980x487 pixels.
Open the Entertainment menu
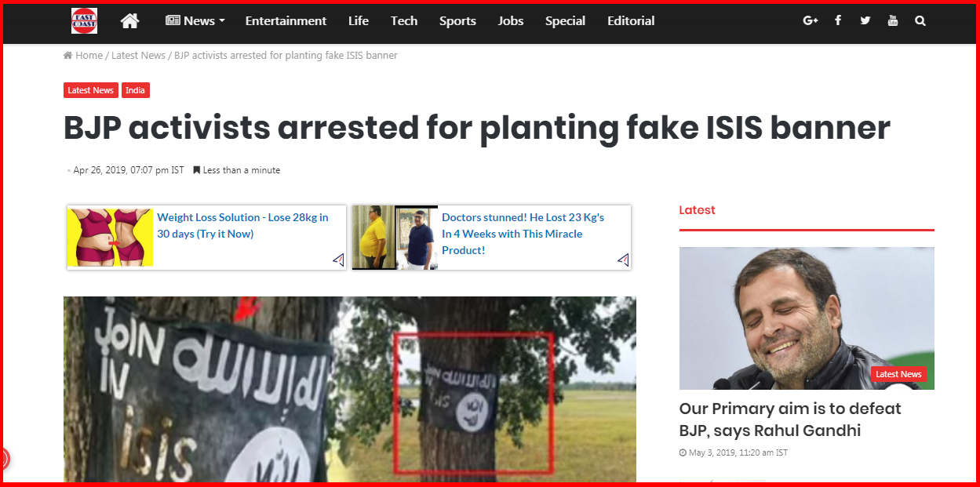coord(286,21)
